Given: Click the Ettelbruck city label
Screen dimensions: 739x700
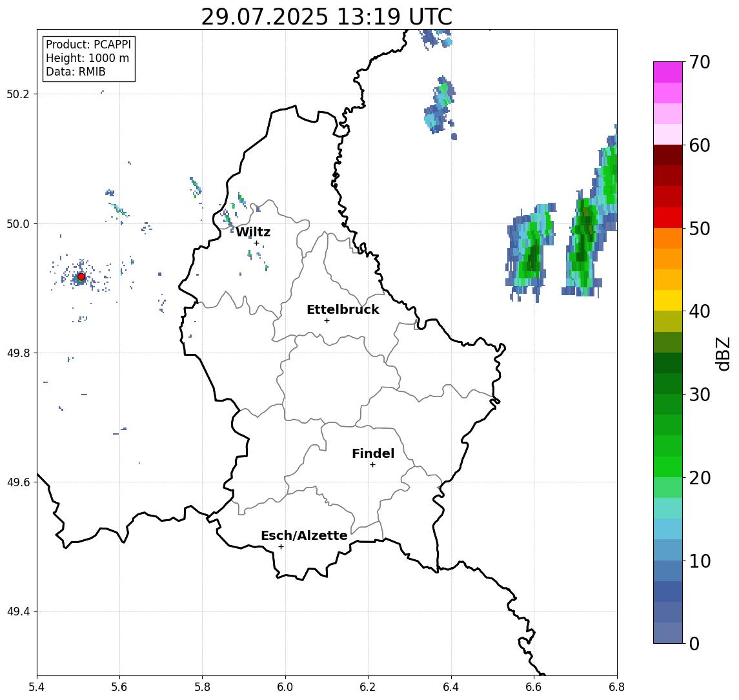Looking at the screenshot, I should [x=343, y=309].
